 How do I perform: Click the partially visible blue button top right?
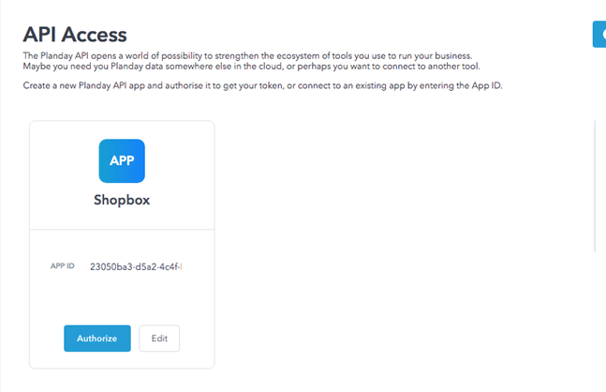click(599, 34)
